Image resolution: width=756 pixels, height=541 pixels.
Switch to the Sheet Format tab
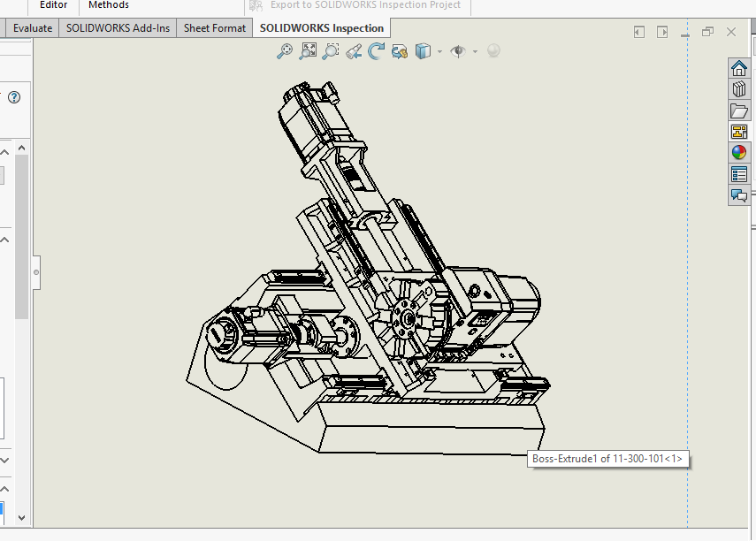tap(215, 28)
